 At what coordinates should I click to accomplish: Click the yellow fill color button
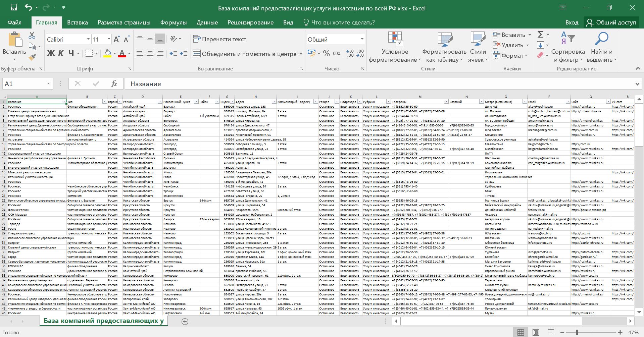tap(107, 53)
